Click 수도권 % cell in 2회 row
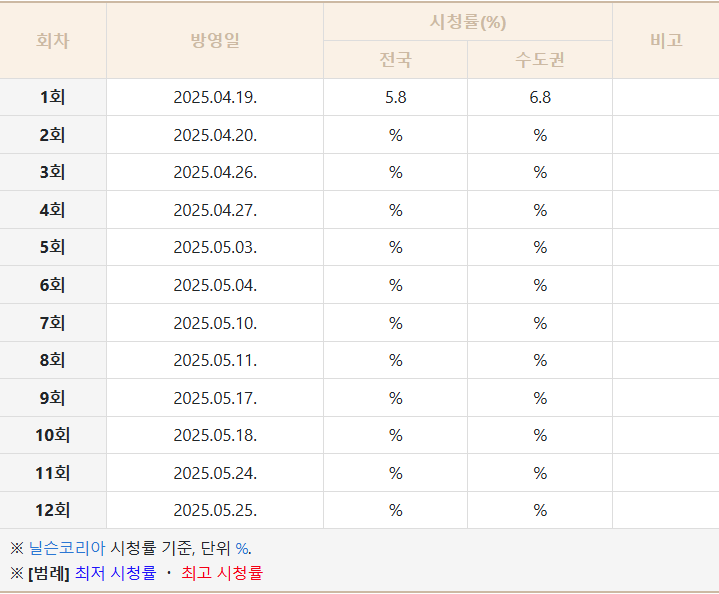 540,135
